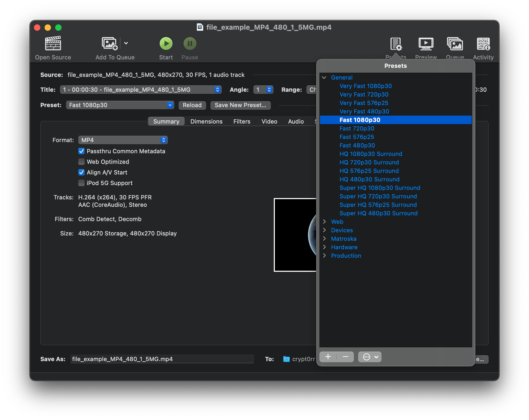529x420 pixels.
Task: Click the Pause icon in the toolbar
Action: (190, 43)
